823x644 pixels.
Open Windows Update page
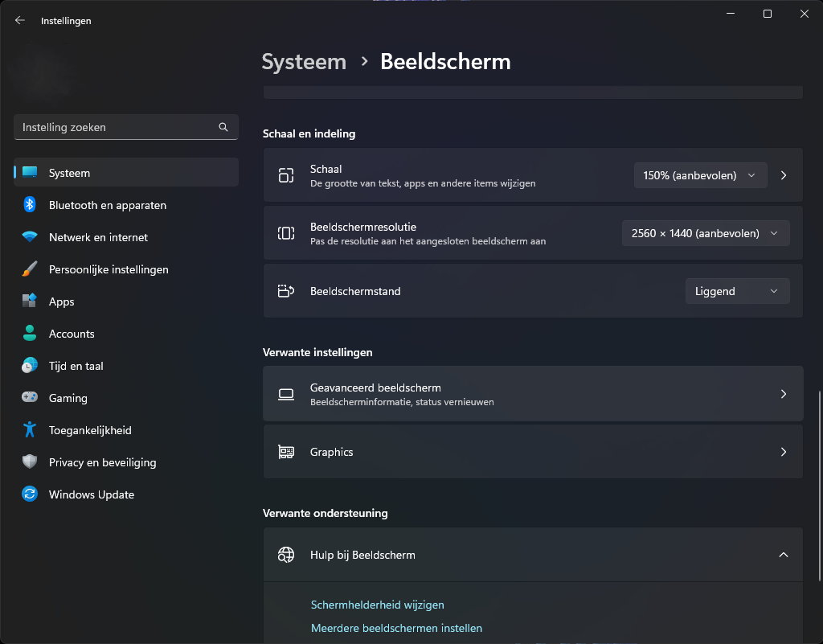click(x=126, y=494)
